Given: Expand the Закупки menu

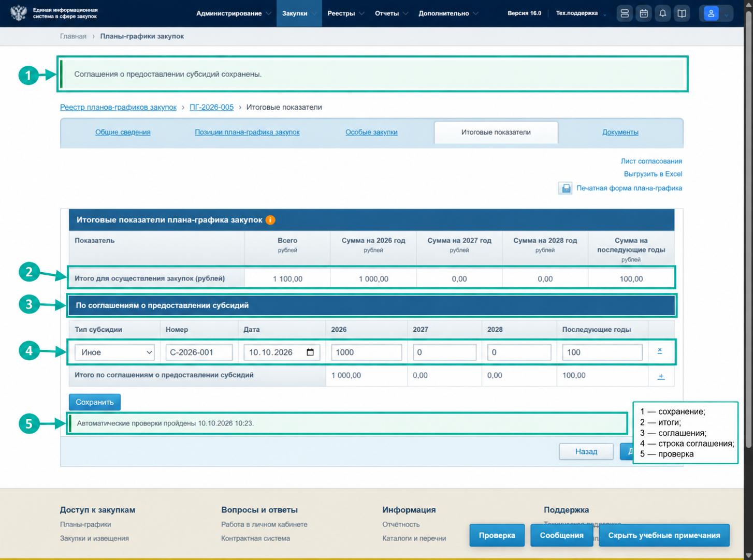Looking at the screenshot, I should (299, 13).
